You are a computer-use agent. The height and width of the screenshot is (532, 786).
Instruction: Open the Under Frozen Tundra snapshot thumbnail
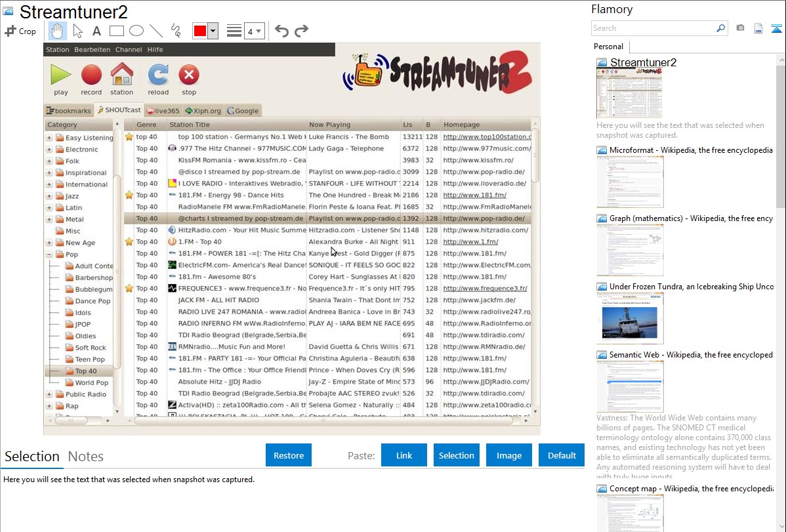pyautogui.click(x=630, y=318)
